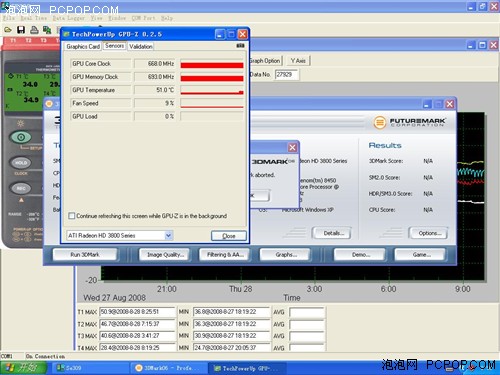Image resolution: width=500 pixels, height=375 pixels.
Task: Open the Data Logger menu
Action: (x=69, y=18)
